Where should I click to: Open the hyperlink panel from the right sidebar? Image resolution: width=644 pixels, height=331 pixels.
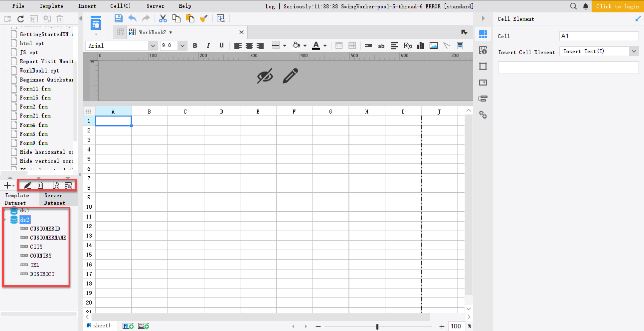click(483, 115)
